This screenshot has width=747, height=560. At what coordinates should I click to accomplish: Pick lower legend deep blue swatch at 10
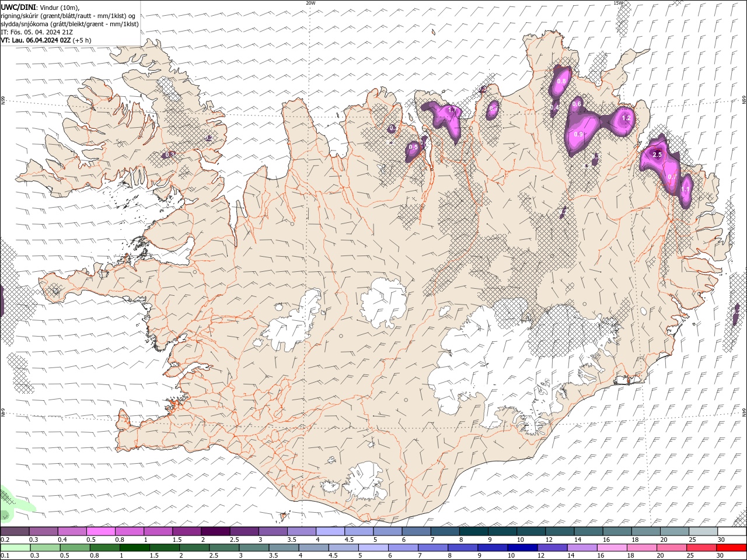[x=522, y=548]
